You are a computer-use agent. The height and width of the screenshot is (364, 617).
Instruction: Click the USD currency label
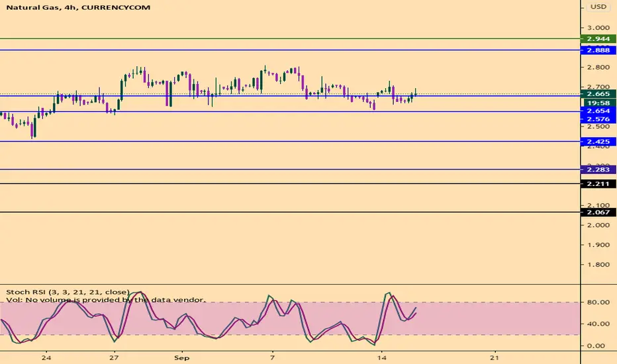pos(598,7)
